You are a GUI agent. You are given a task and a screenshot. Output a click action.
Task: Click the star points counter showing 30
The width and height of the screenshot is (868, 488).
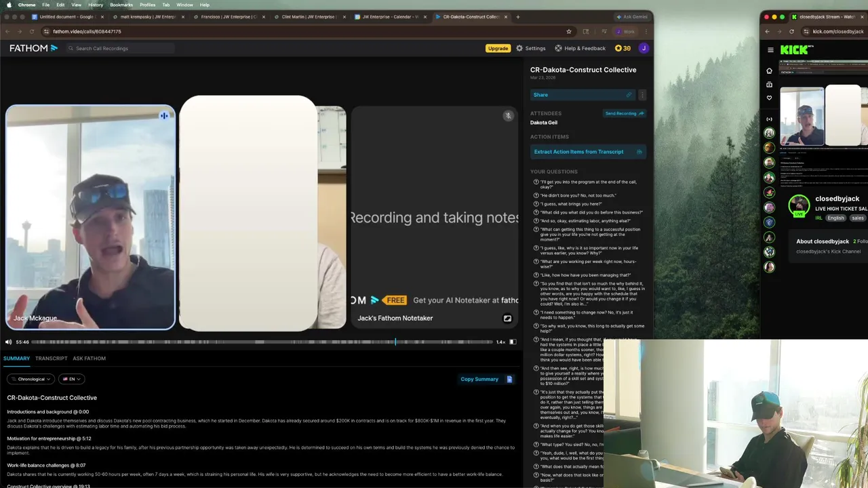623,48
